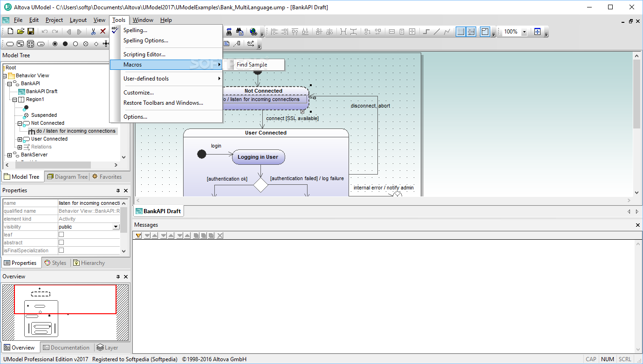Check the leaf property checkbox
Image resolution: width=643 pixels, height=364 pixels.
[61, 235]
